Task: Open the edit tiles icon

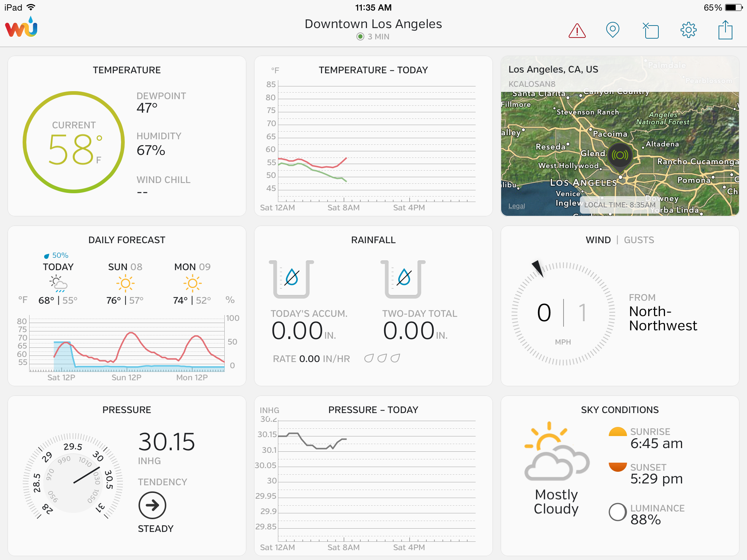Action: coord(651,31)
